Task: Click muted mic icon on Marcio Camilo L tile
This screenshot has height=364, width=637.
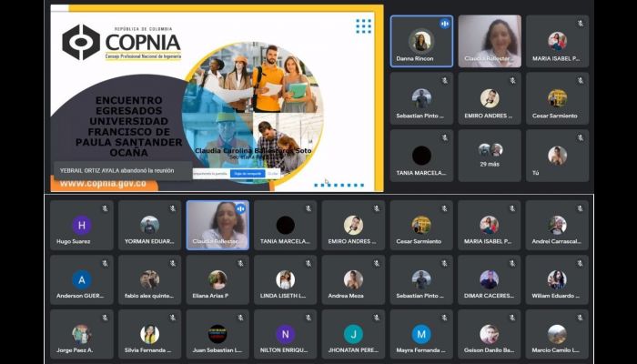Action: [581, 318]
